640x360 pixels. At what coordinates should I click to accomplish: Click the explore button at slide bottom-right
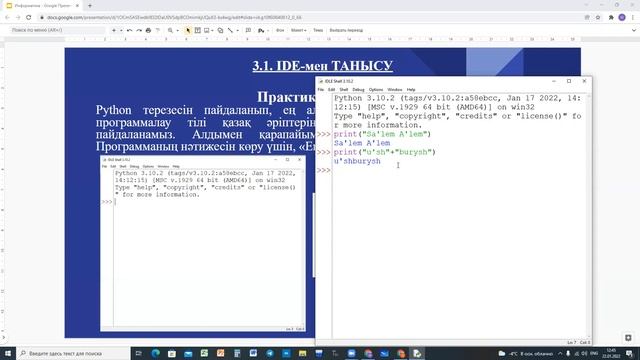point(628,338)
